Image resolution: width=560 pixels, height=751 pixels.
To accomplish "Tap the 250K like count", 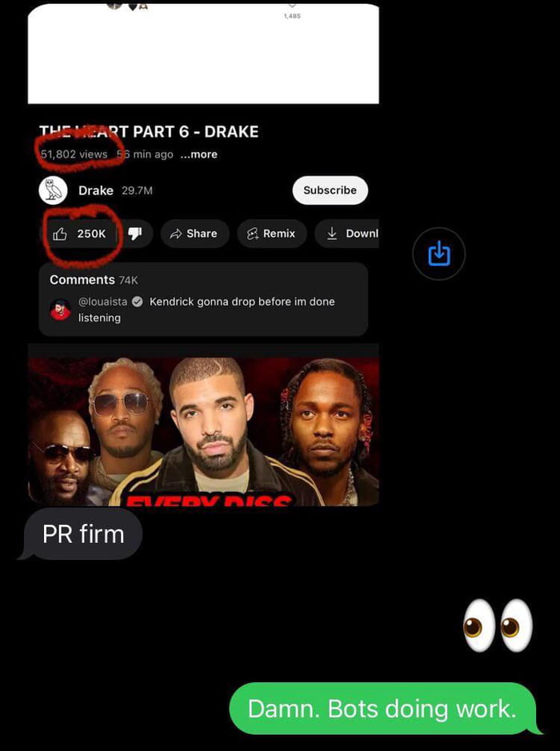I will pyautogui.click(x=91, y=234).
